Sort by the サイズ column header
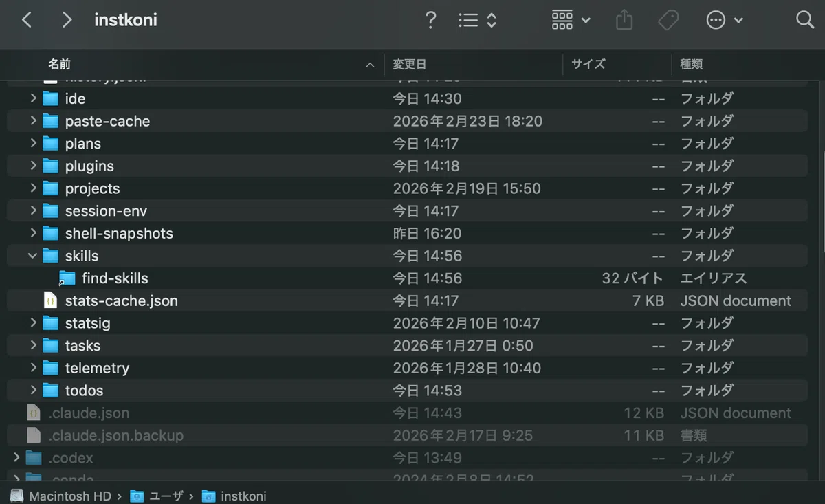This screenshot has height=504, width=825. pos(588,64)
